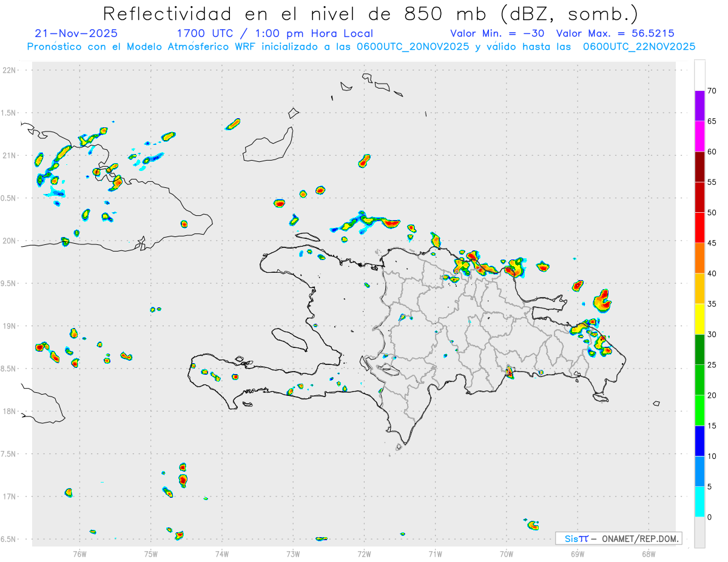Click the '74W' longitude label
The width and height of the screenshot is (728, 562).
tap(222, 554)
